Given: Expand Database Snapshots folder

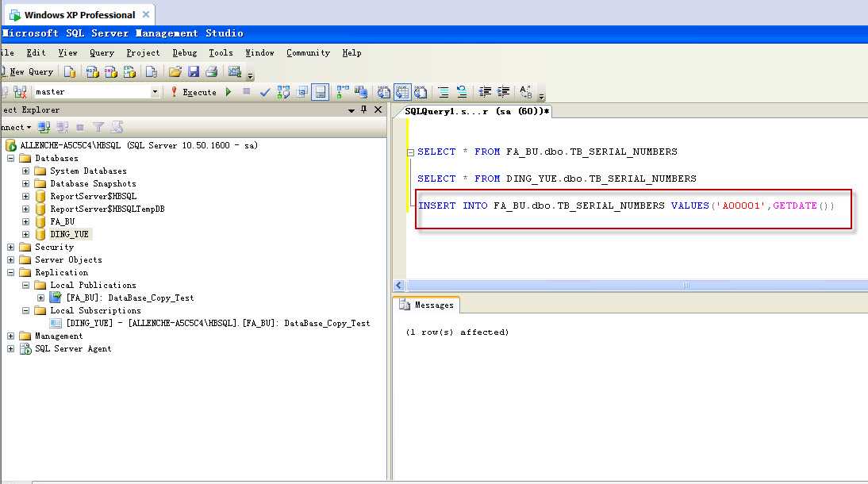Looking at the screenshot, I should click(x=25, y=184).
